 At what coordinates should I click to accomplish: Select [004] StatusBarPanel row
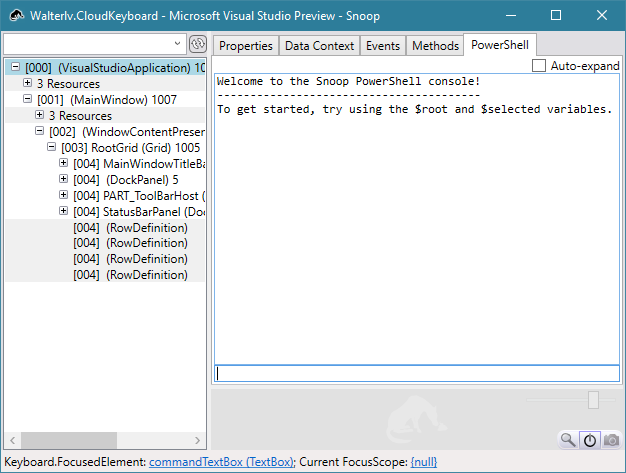[139, 212]
